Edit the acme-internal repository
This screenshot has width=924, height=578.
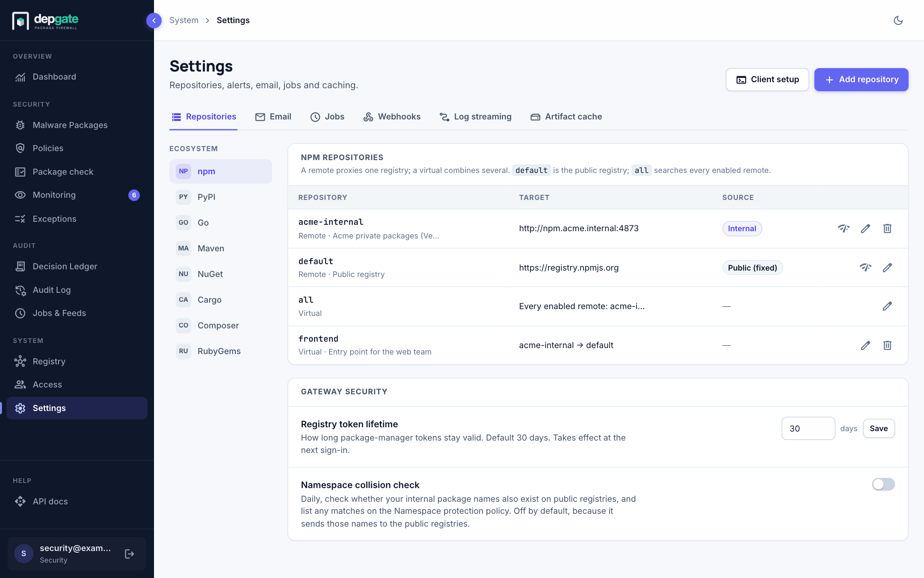tap(865, 229)
